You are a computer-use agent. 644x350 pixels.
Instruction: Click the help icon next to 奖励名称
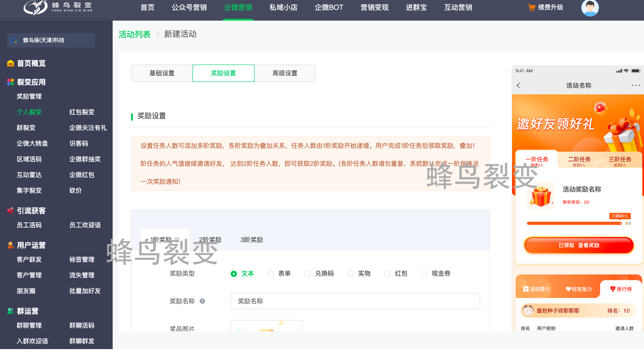click(x=202, y=301)
